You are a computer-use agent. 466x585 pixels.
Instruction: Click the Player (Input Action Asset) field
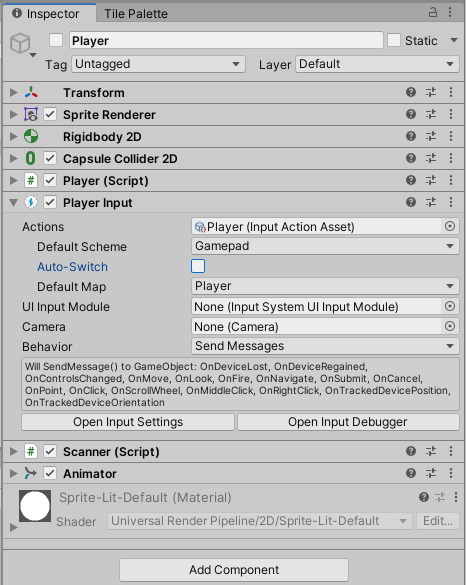317,226
